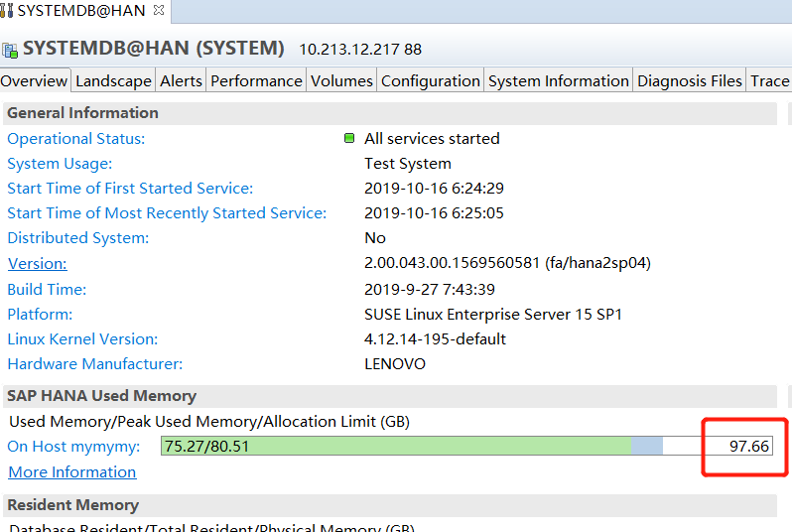The height and width of the screenshot is (532, 792).
Task: Click the host address text 10.213.12.217 88
Action: coord(360,50)
